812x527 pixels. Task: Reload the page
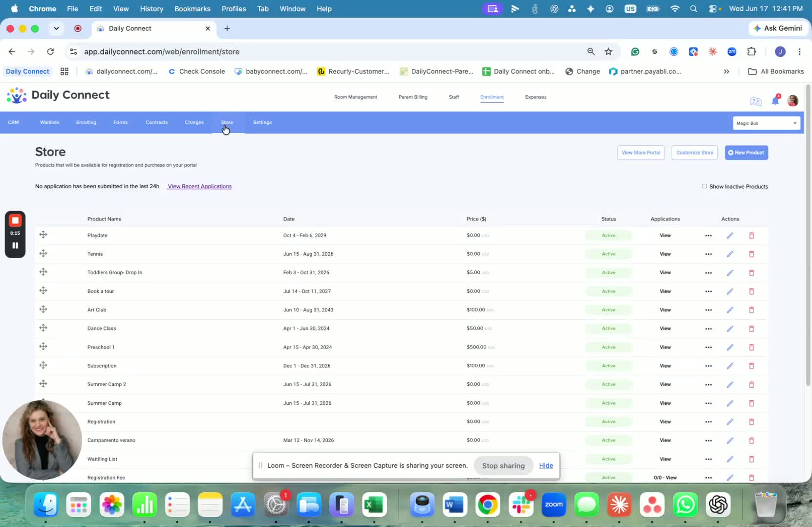coord(50,51)
